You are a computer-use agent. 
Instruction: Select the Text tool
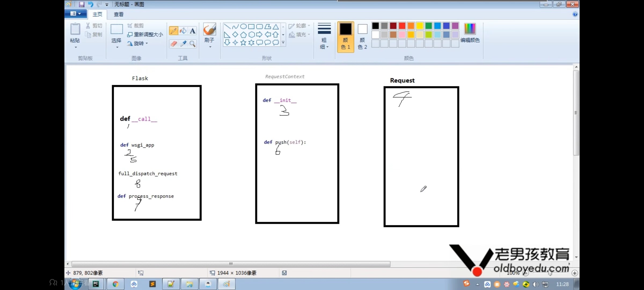pyautogui.click(x=192, y=31)
